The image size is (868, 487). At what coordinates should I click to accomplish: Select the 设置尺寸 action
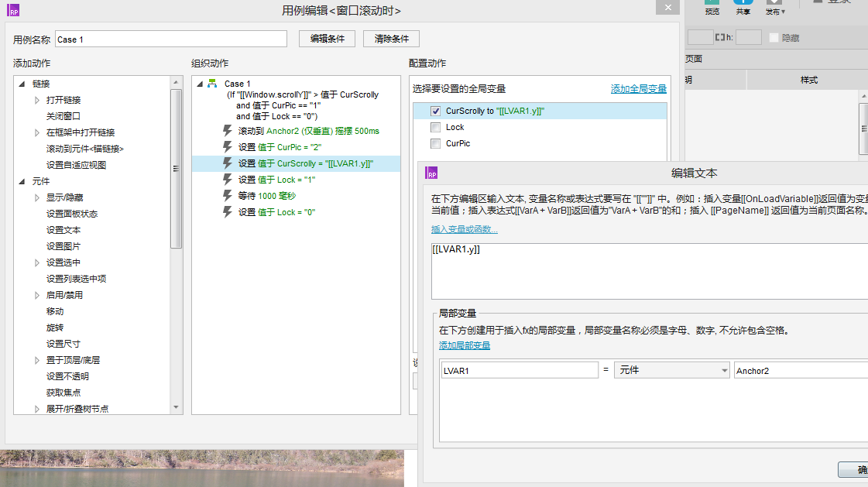[63, 344]
